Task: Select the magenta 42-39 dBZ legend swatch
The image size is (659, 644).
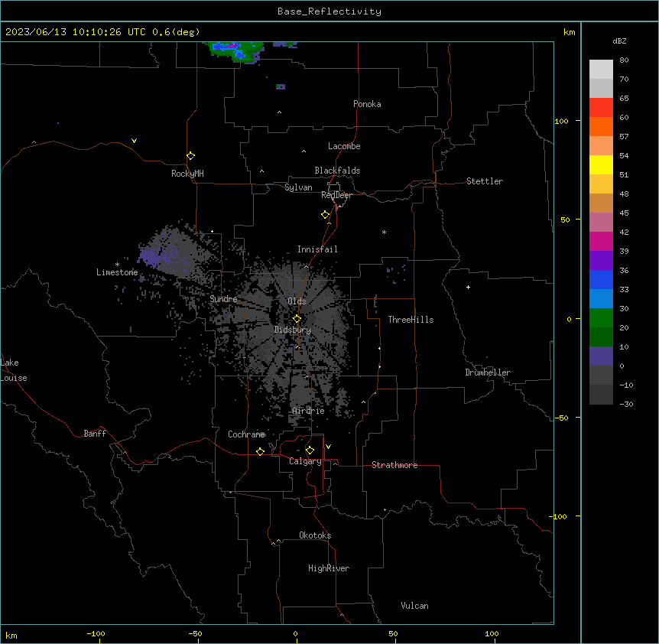Action: [x=601, y=241]
